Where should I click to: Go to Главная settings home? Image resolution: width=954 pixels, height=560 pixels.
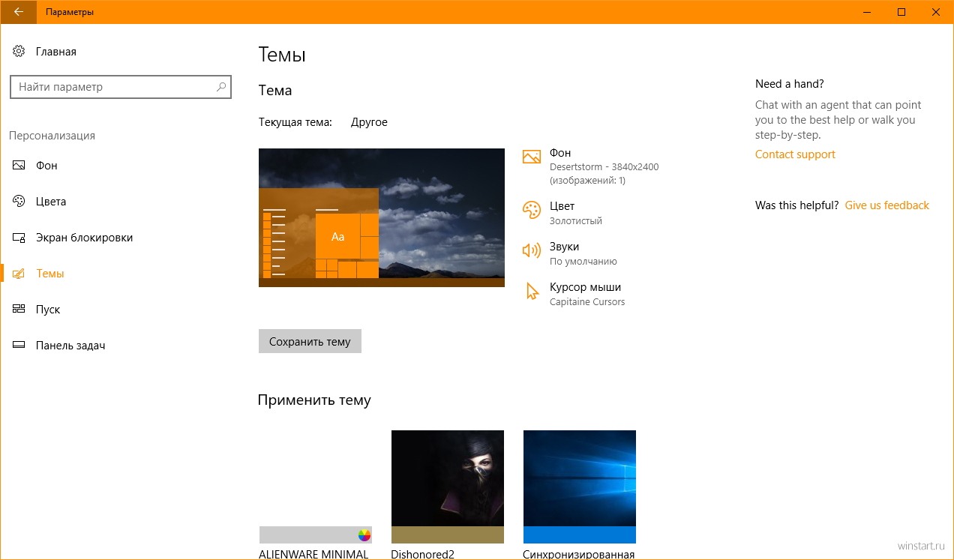point(56,52)
